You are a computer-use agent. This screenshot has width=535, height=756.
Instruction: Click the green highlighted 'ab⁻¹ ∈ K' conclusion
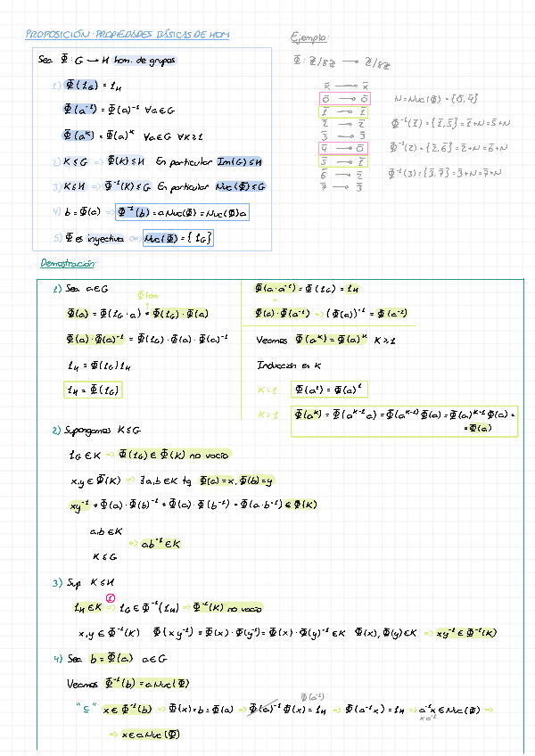[161, 543]
